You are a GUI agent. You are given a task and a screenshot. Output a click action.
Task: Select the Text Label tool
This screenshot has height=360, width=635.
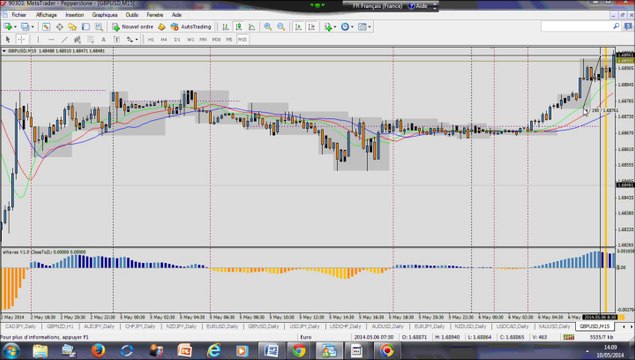click(x=117, y=39)
